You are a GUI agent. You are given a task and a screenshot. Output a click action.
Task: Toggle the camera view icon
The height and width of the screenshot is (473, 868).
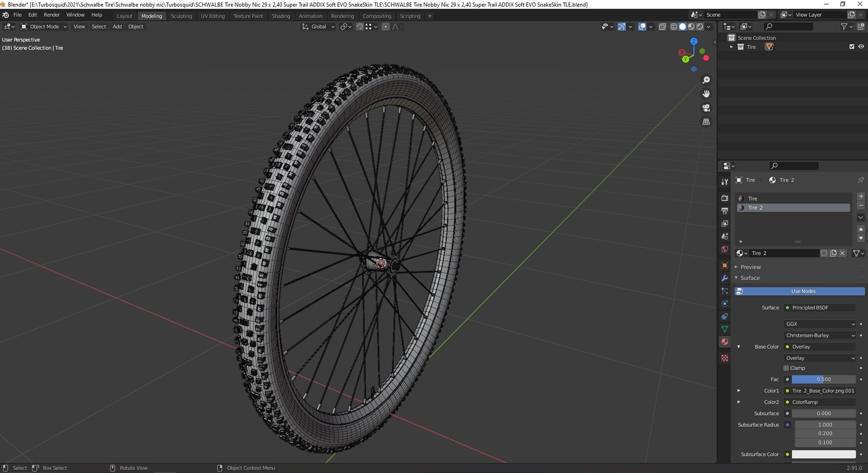706,108
